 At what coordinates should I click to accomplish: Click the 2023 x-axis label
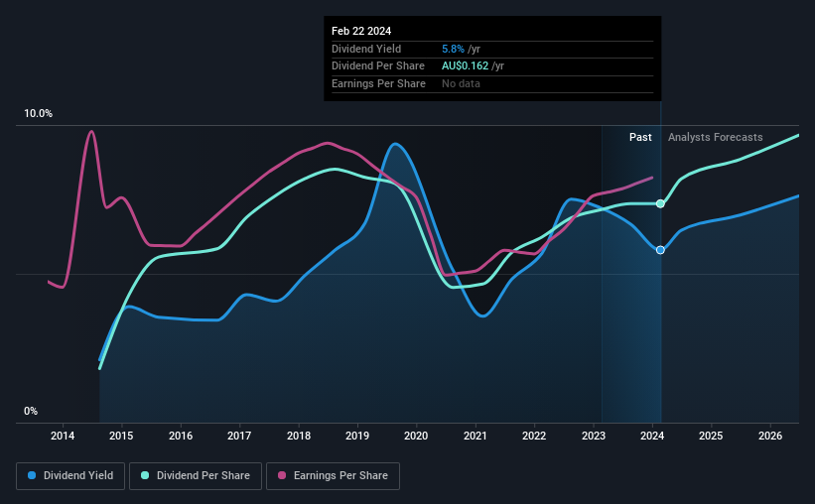(x=593, y=436)
